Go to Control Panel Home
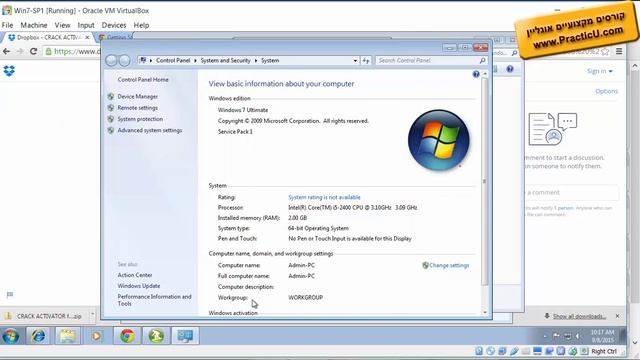The height and width of the screenshot is (360, 640). 143,80
